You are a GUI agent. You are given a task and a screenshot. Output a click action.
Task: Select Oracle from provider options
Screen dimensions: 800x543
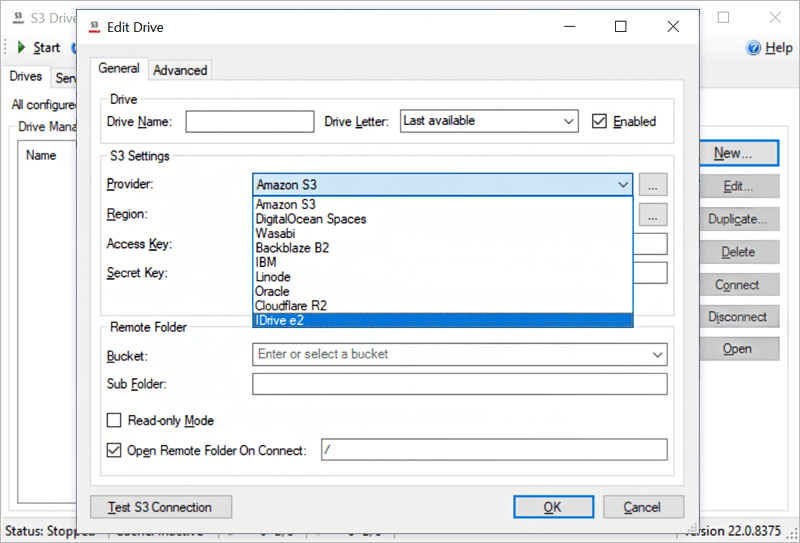pyautogui.click(x=442, y=291)
